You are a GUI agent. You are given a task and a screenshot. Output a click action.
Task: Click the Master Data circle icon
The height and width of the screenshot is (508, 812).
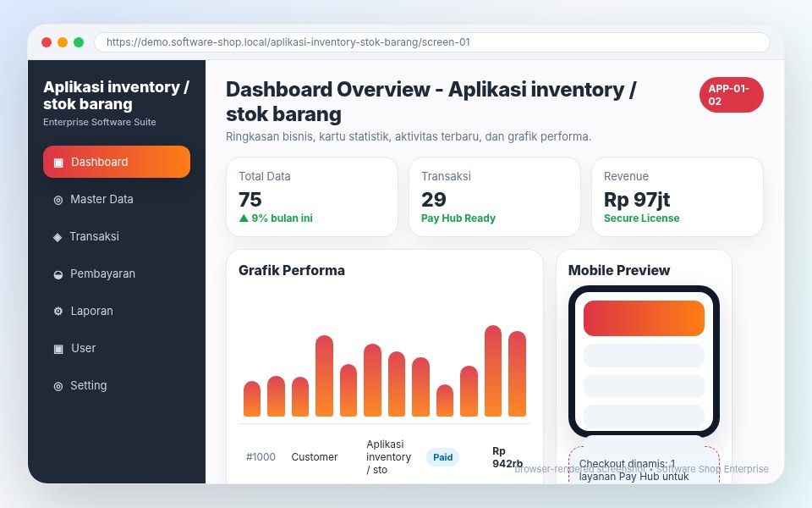pyautogui.click(x=58, y=200)
